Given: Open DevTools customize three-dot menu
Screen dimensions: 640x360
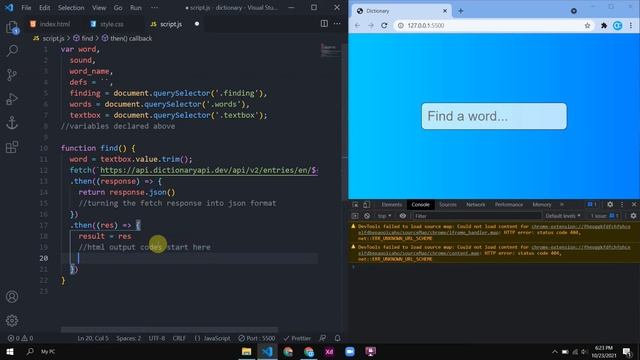Looking at the screenshot, I should click(x=622, y=204).
